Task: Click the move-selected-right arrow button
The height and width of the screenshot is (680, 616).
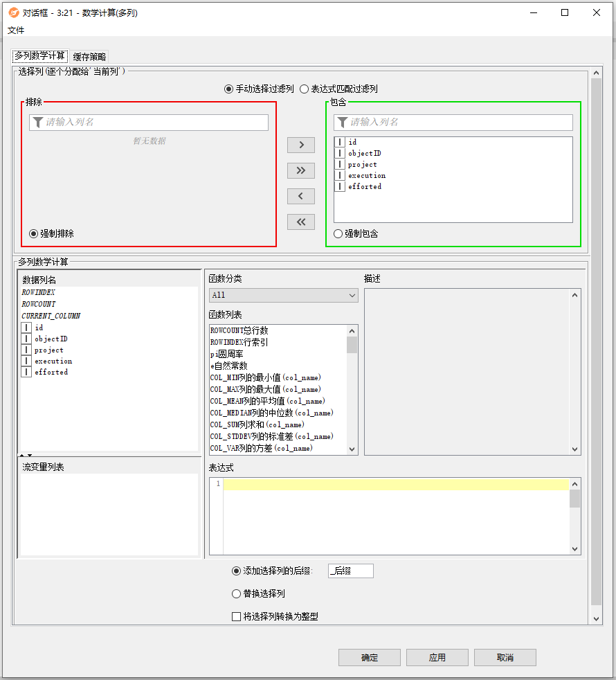Action: tap(300, 145)
